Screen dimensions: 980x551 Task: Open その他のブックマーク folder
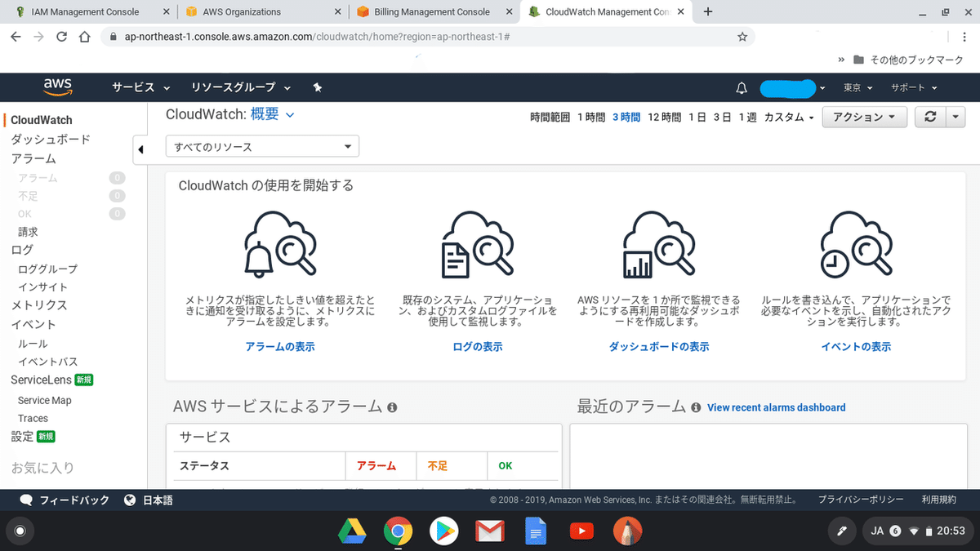(908, 60)
